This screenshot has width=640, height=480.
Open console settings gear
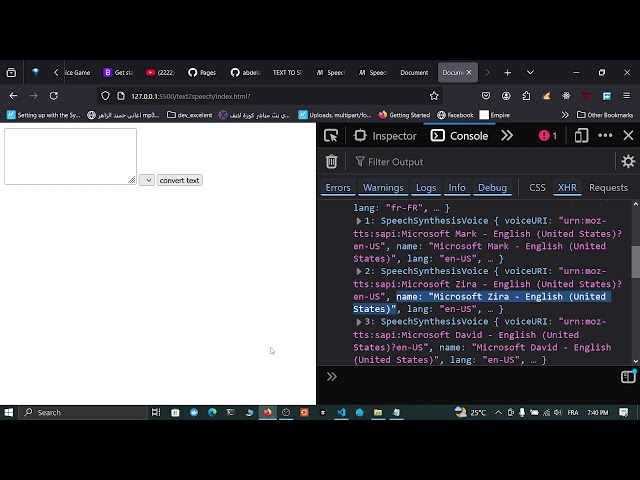[628, 162]
